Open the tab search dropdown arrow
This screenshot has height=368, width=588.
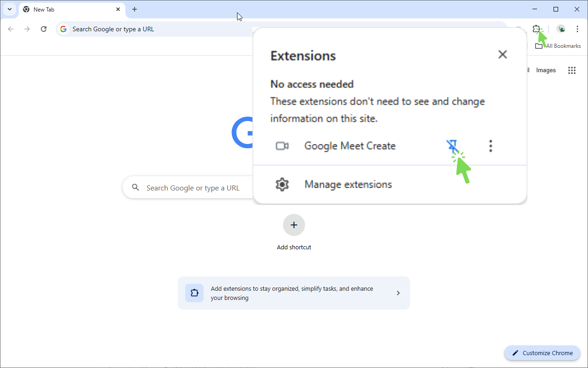pyautogui.click(x=9, y=9)
